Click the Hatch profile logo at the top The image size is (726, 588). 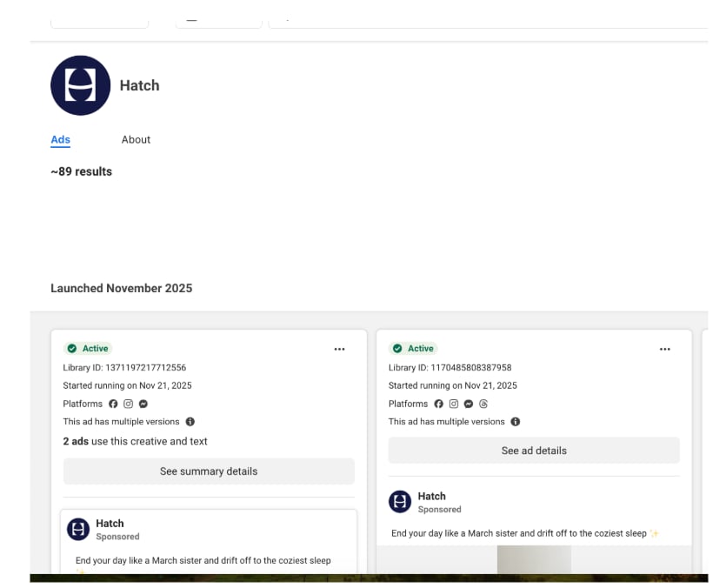(81, 85)
